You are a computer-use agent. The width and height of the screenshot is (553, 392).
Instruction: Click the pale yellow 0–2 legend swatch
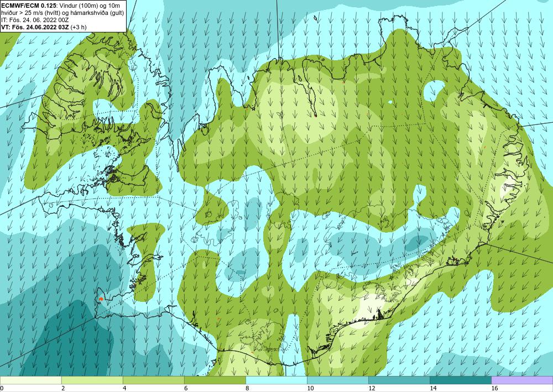pos(30,380)
